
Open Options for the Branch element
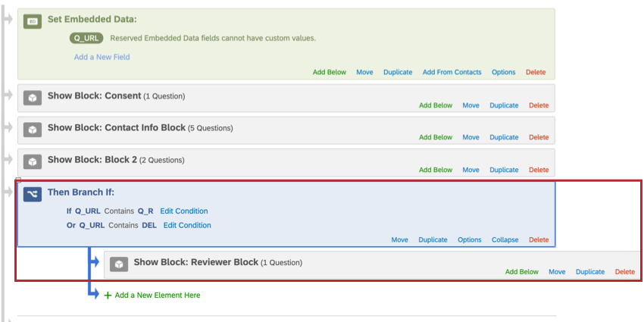pyautogui.click(x=469, y=240)
